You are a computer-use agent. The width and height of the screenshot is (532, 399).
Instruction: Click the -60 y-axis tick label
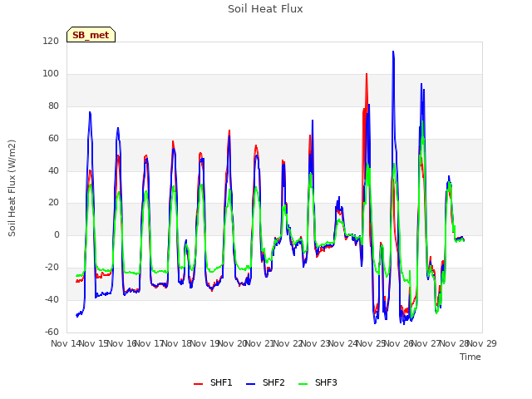point(52,332)
